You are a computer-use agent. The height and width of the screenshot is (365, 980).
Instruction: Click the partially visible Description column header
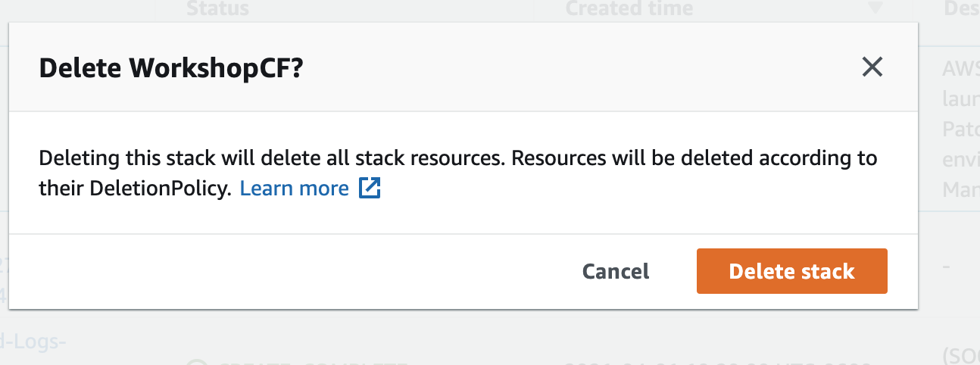[961, 9]
